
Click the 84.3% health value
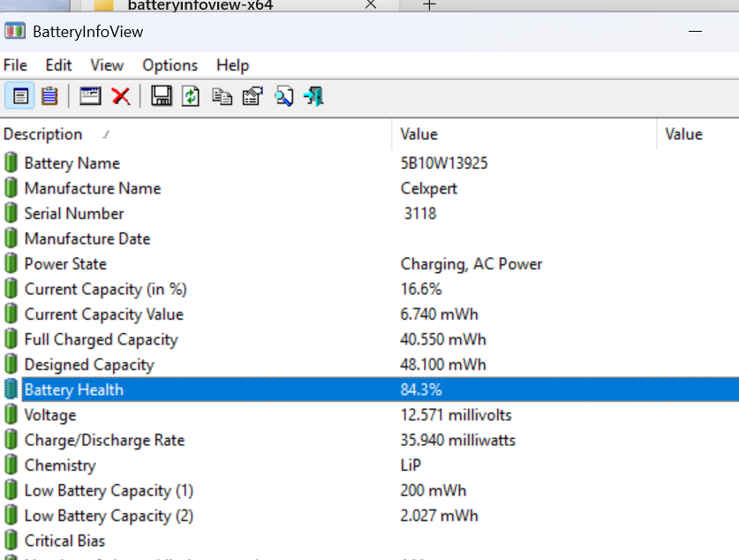coord(421,390)
